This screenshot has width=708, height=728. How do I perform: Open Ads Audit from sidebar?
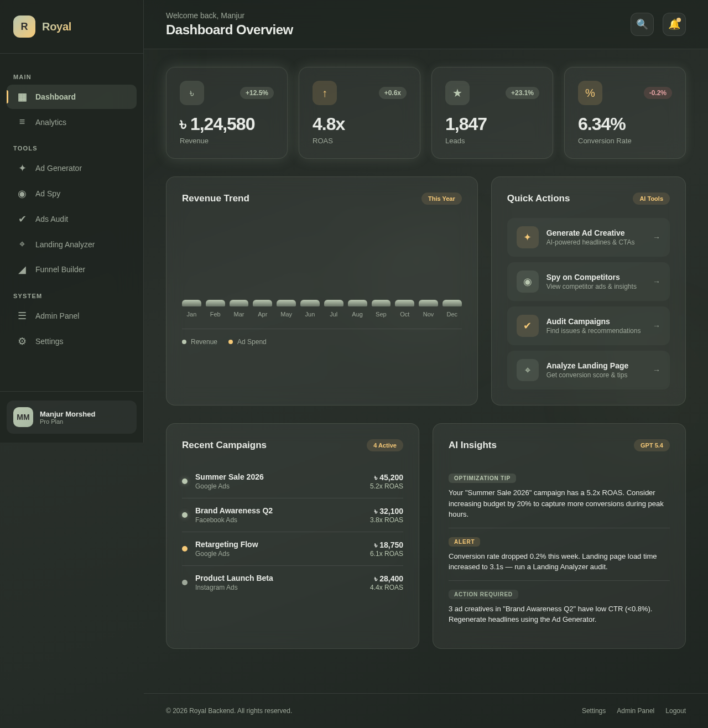coord(72,219)
